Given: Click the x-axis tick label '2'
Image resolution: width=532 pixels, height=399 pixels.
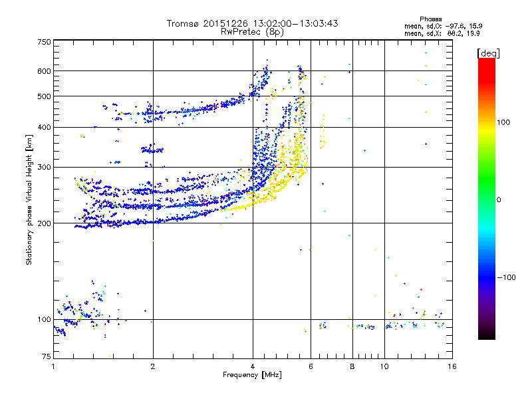Looking at the screenshot, I should pyautogui.click(x=153, y=366).
